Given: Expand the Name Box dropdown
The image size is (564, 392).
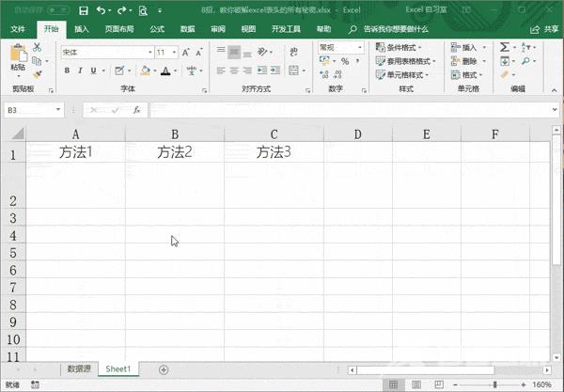Looking at the screenshot, I should coord(58,110).
